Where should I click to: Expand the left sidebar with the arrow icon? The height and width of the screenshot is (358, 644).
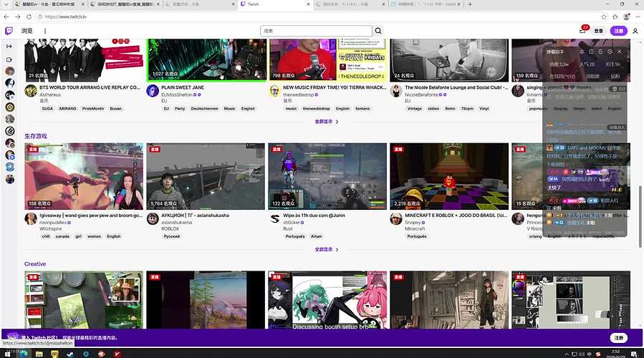pyautogui.click(x=9, y=47)
